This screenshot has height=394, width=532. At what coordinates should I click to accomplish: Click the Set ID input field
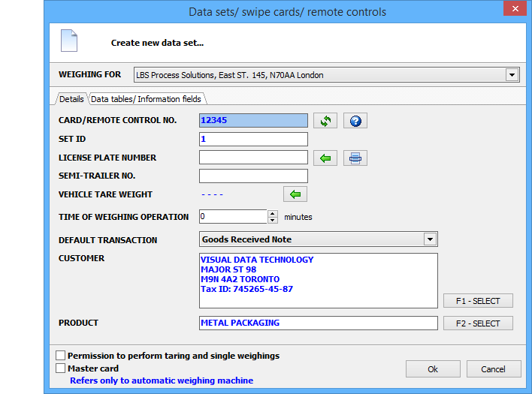click(253, 140)
